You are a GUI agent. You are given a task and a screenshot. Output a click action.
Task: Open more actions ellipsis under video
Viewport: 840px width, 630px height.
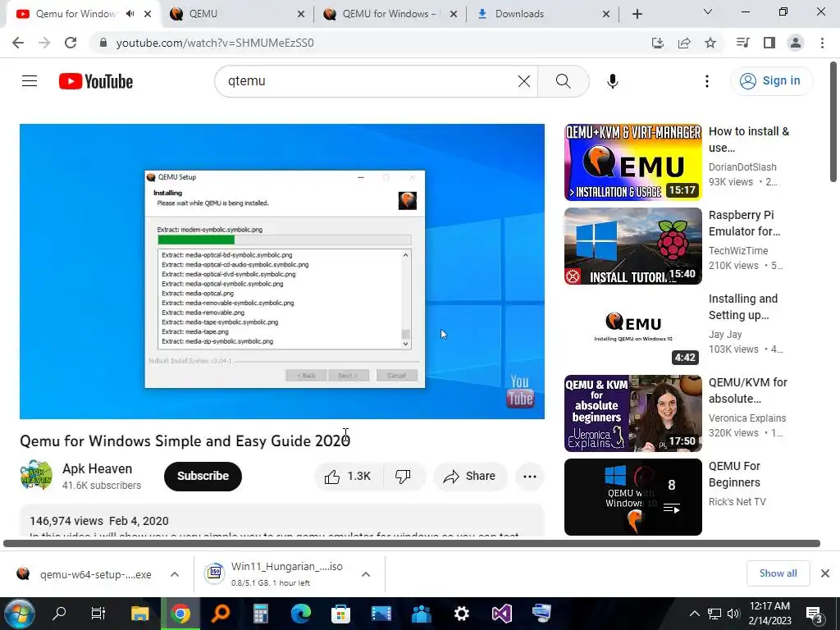pos(529,477)
